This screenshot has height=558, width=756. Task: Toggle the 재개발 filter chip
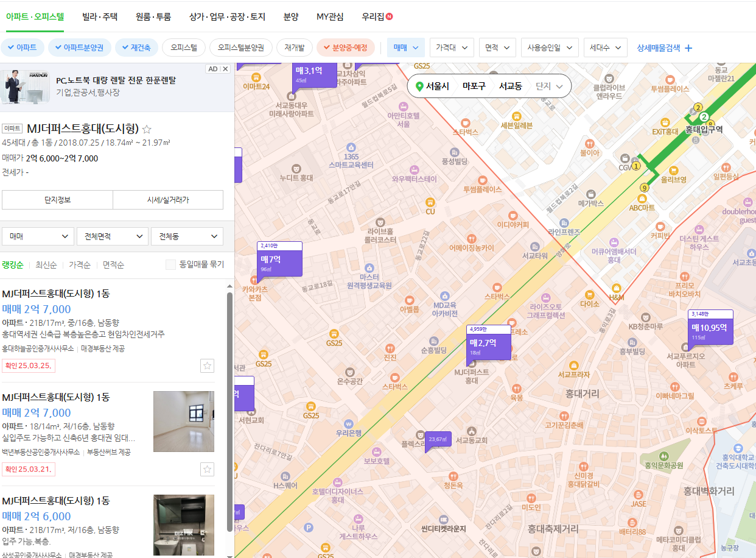pyautogui.click(x=295, y=47)
